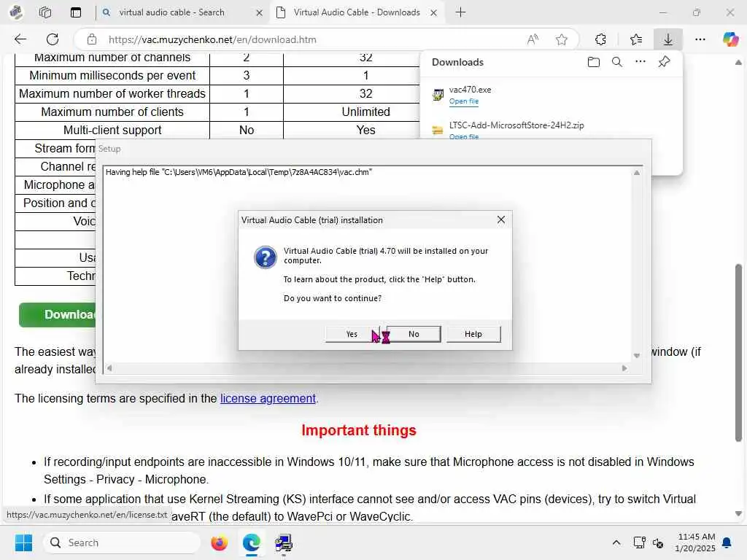
Task: Click the Setup installer taskbar icon
Action: 284,542
